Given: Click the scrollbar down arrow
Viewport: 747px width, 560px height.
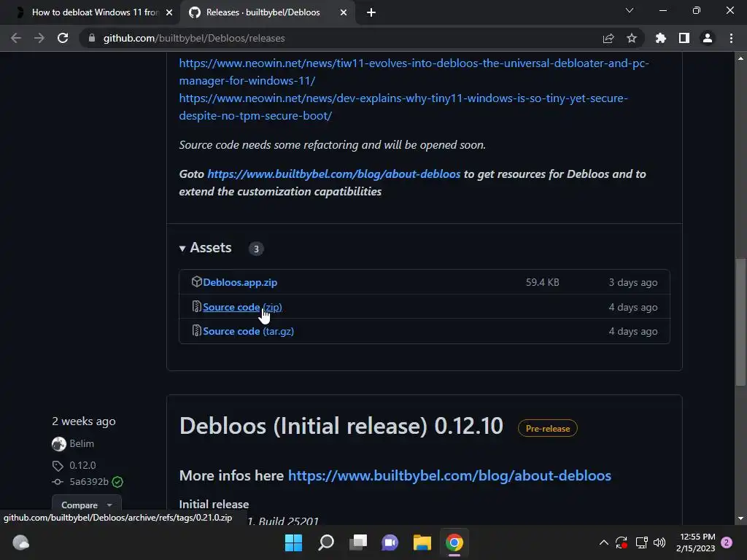Looking at the screenshot, I should pos(740,518).
